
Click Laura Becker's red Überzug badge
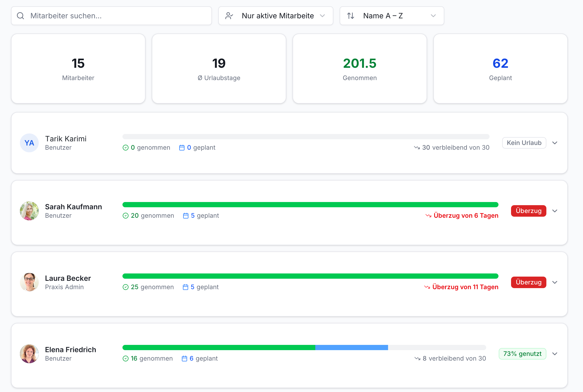coord(529,282)
